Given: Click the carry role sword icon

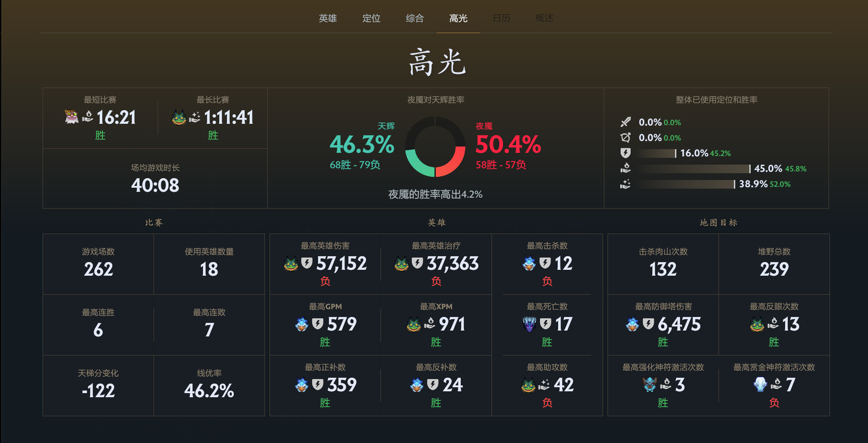Looking at the screenshot, I should 626,122.
